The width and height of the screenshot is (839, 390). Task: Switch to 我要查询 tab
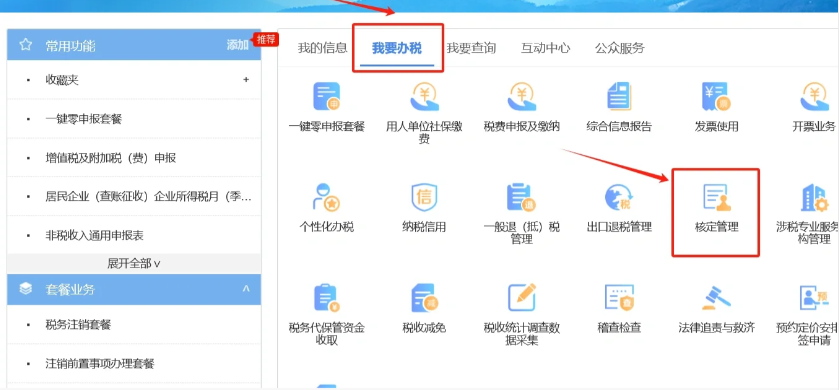(471, 48)
